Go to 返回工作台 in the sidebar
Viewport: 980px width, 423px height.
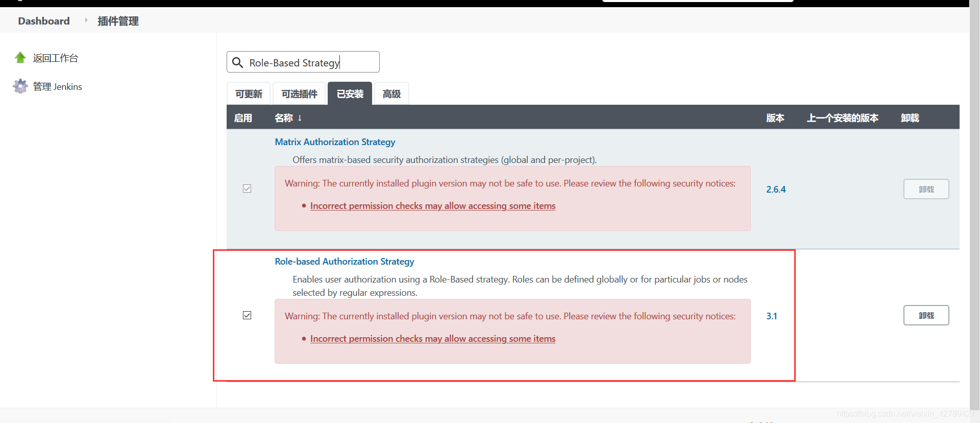pyautogui.click(x=56, y=58)
